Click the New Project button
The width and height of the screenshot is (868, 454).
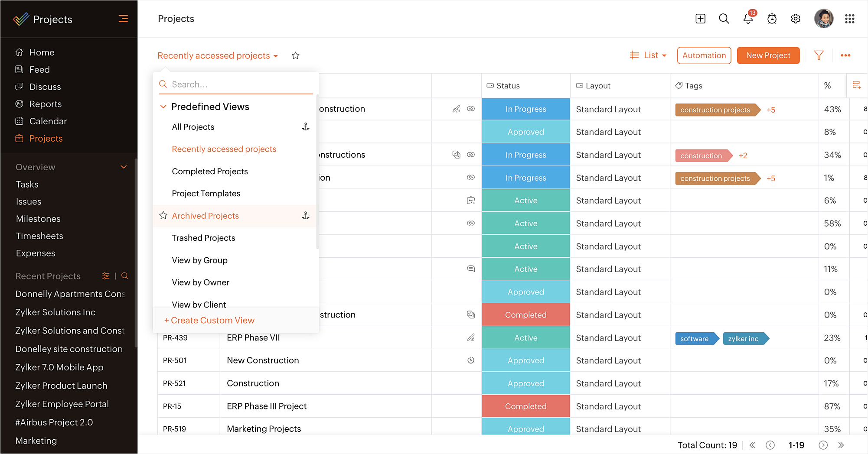[x=768, y=55]
